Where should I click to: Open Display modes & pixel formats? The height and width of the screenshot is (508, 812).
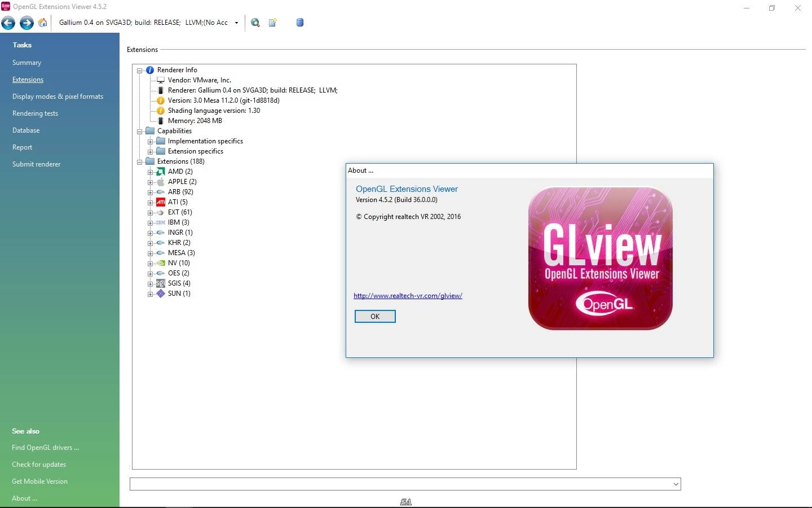pyautogui.click(x=58, y=97)
